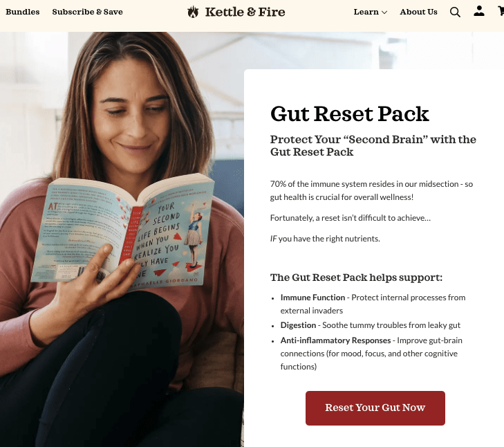Select the Anti-inflammatory Responses bullet item
This screenshot has width=504, height=447.
tap(371, 354)
